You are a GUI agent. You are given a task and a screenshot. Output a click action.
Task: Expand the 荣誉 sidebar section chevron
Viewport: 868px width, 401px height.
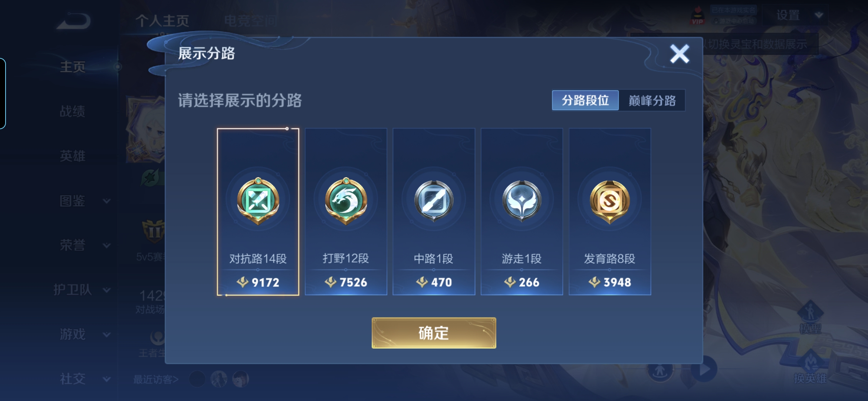(107, 245)
